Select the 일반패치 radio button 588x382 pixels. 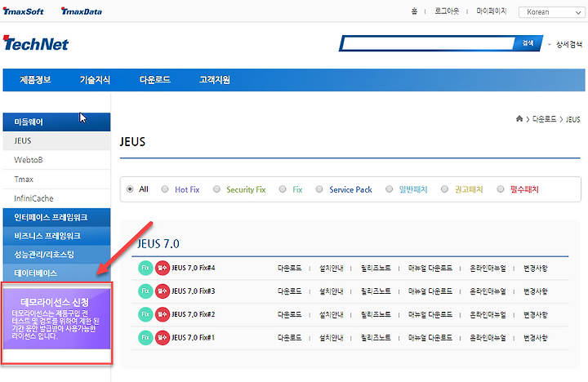pos(390,189)
